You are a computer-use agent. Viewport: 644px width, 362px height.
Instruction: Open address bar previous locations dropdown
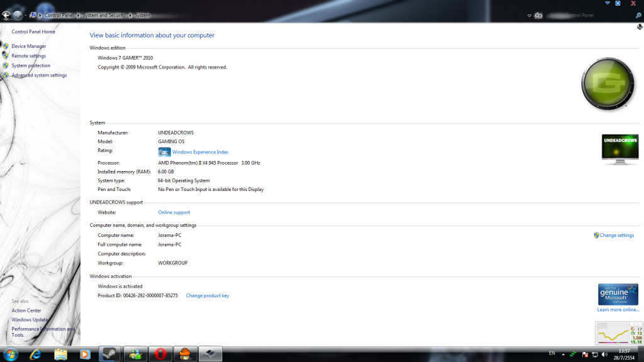530,16
